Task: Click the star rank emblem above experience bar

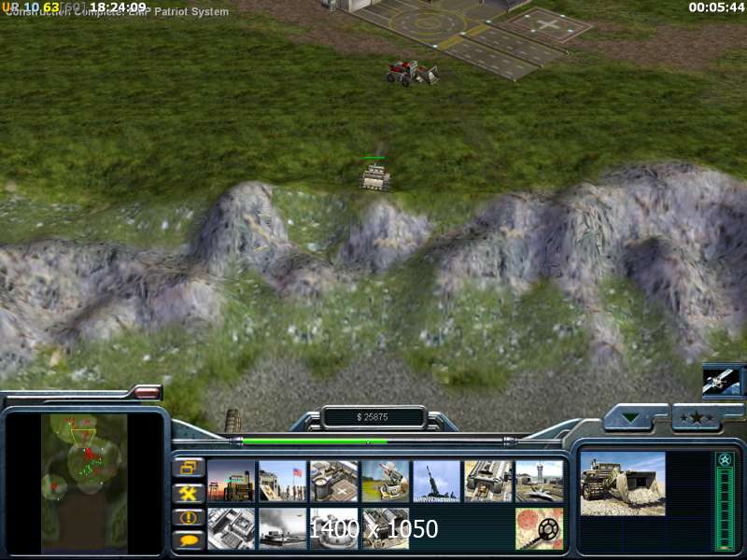Action: pyautogui.click(x=725, y=459)
